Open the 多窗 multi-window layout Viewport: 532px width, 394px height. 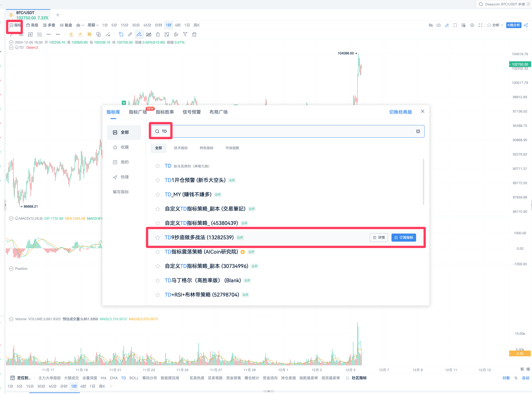pos(49,25)
